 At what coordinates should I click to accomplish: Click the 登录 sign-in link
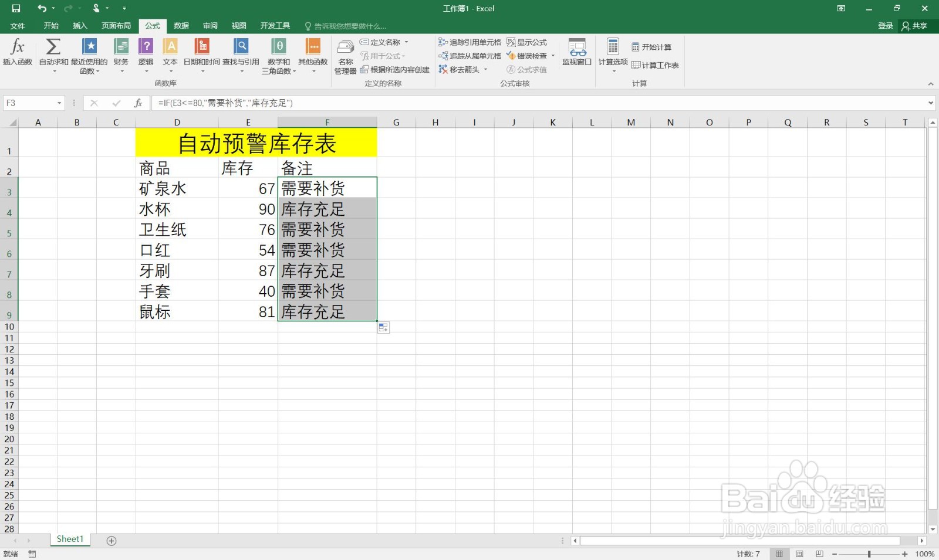[885, 25]
